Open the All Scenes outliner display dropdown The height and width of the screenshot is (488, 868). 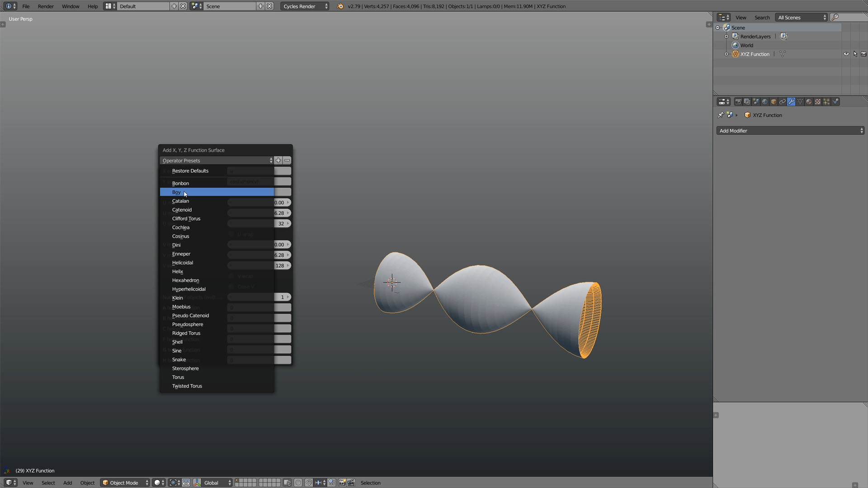[802, 17]
